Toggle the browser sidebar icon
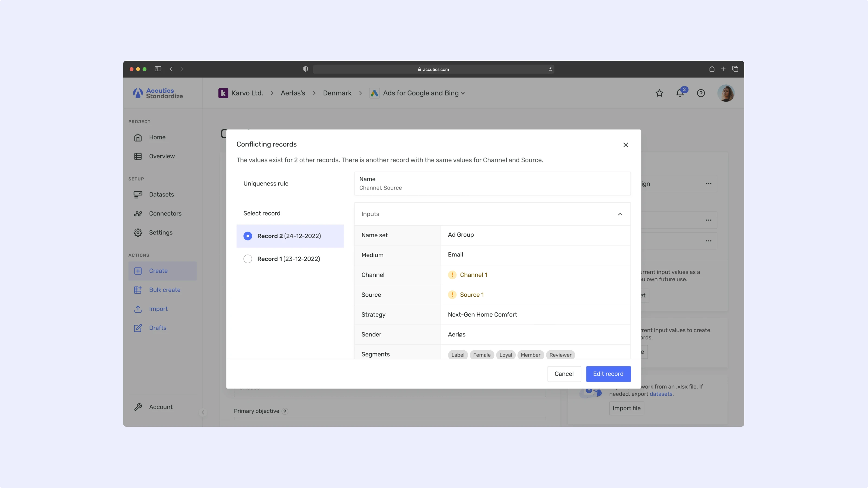This screenshot has width=868, height=488. (x=158, y=69)
